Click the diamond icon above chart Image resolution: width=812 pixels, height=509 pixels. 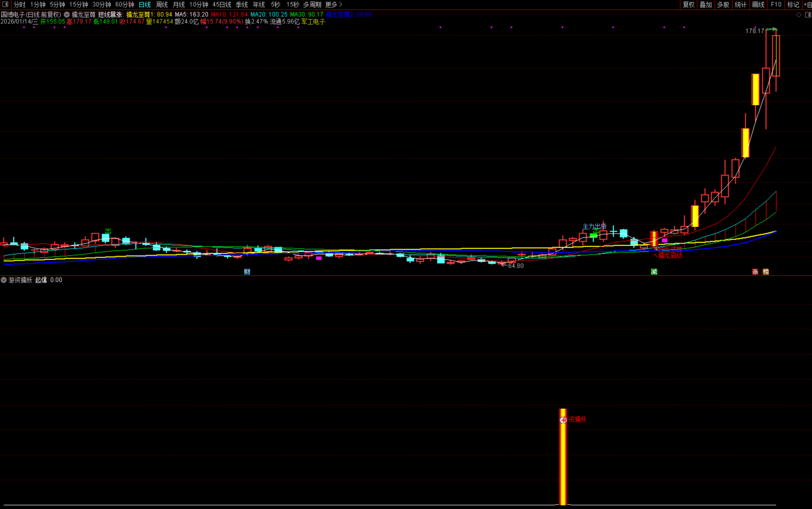[x=799, y=15]
